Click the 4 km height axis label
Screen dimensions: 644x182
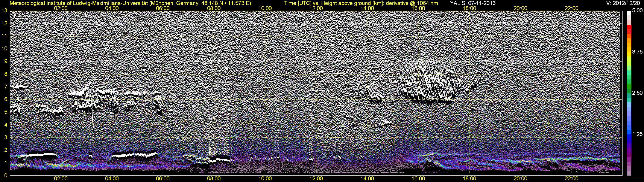[6, 125]
